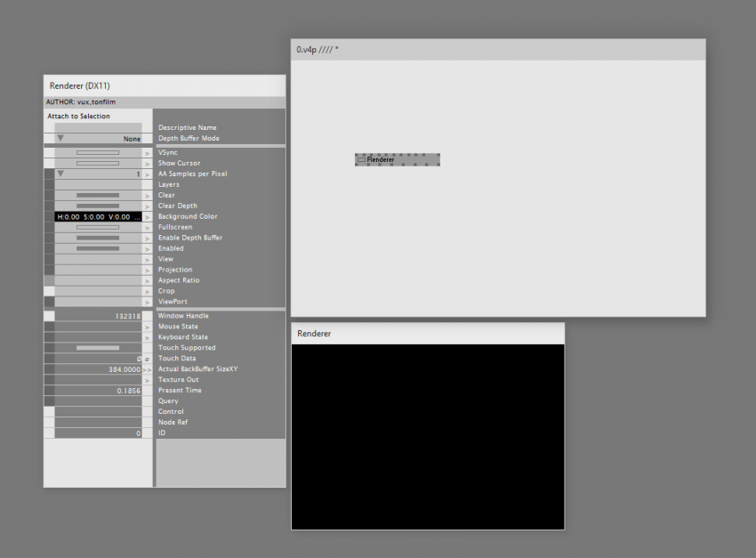The image size is (756, 558).
Task: Click the visibility square left of Crop
Action: pos(49,291)
